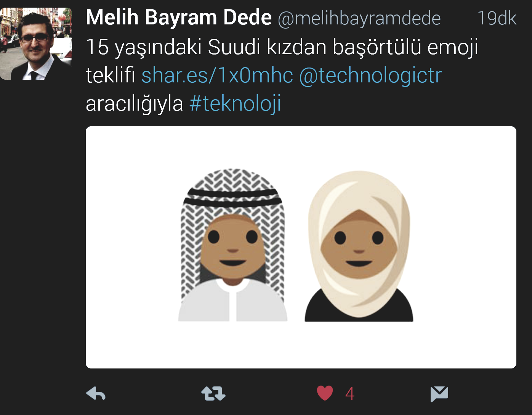
Task: Retweet this post using the retweet icon
Action: coord(213,394)
